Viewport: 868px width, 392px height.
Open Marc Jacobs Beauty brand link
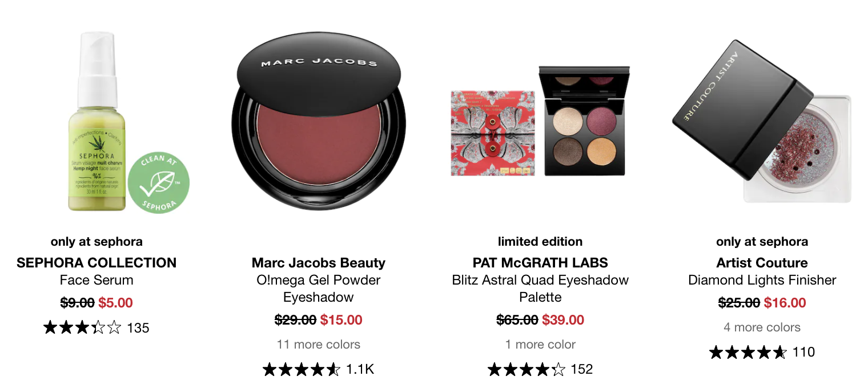[319, 263]
